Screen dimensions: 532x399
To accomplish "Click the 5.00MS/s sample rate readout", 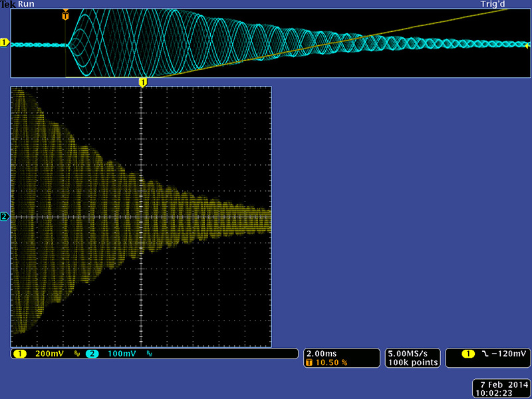I will (x=412, y=353).
